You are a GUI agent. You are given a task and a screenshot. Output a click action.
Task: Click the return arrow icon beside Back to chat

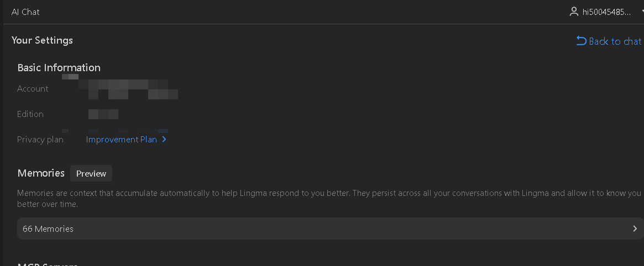pos(581,41)
